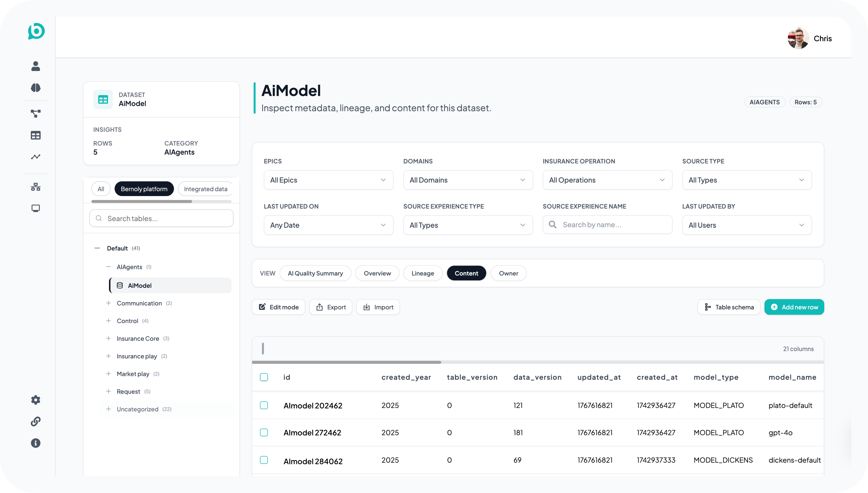Check the AImodel 202462 row checkbox
This screenshot has width=868, height=493.
(x=264, y=405)
